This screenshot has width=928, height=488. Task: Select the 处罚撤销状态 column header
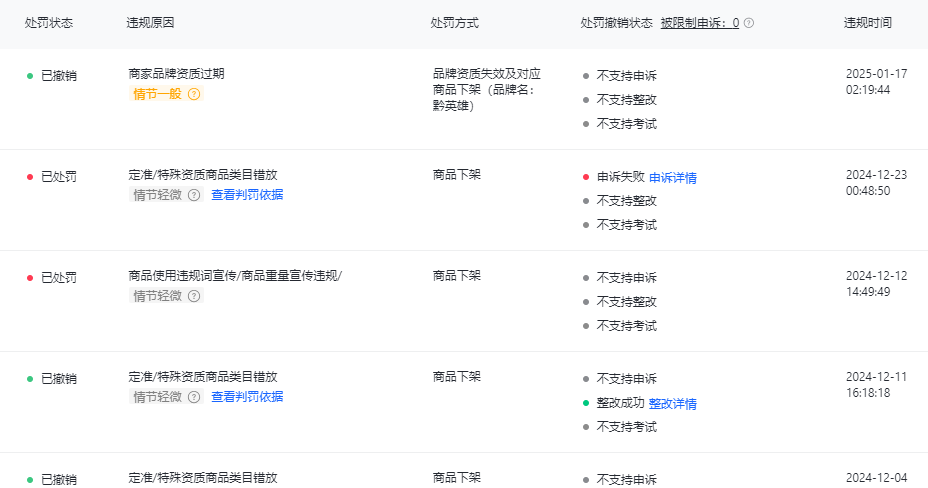point(616,23)
